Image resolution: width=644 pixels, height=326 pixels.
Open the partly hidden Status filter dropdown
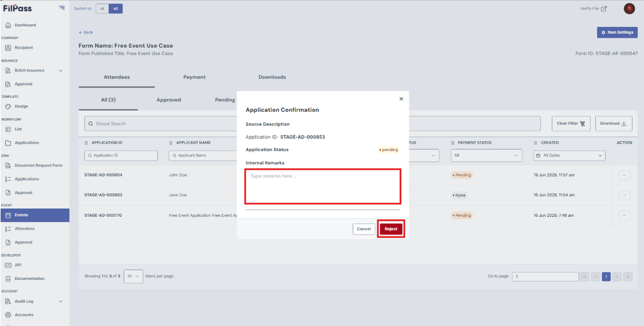tap(424, 155)
